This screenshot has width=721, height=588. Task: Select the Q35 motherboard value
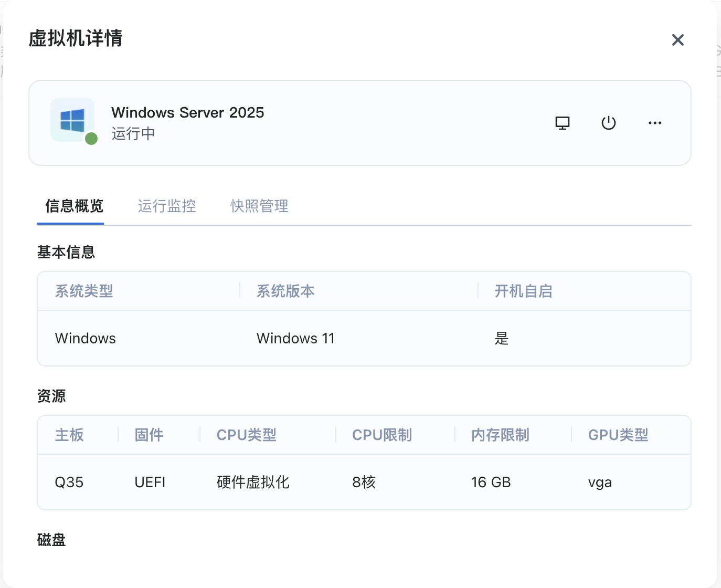[69, 482]
